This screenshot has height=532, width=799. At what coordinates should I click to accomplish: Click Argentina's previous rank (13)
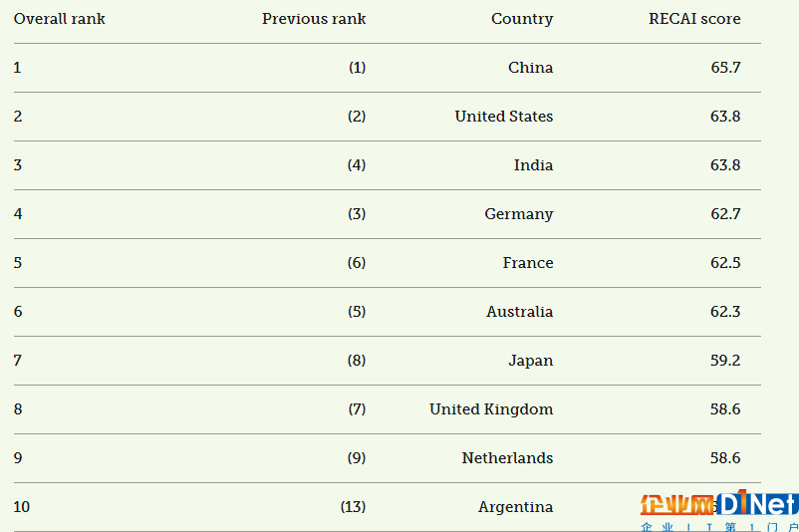coord(353,507)
